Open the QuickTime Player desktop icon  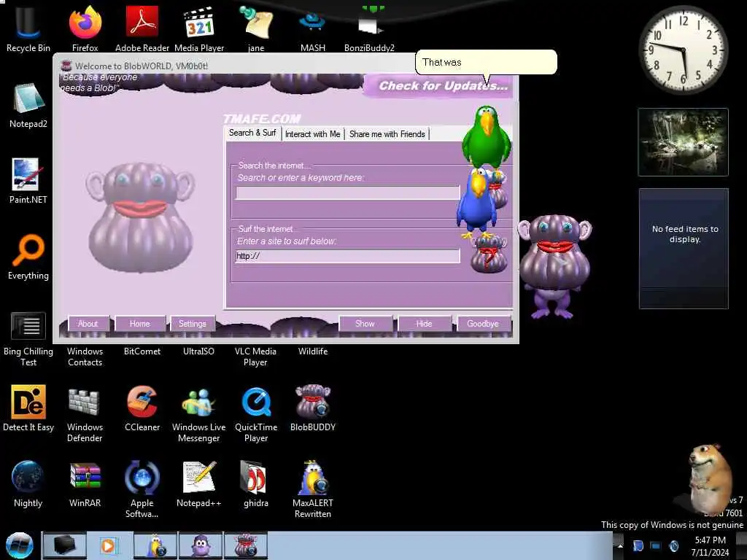256,414
